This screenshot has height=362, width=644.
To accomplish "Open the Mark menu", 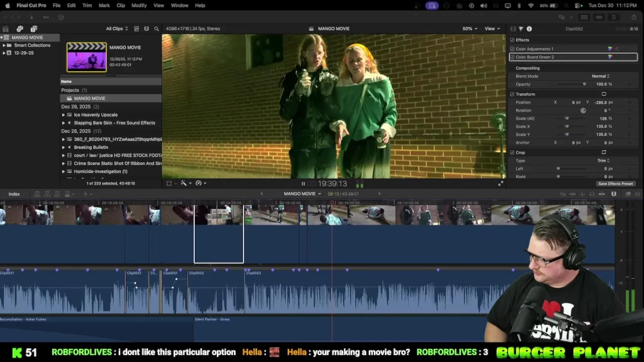I will (104, 6).
